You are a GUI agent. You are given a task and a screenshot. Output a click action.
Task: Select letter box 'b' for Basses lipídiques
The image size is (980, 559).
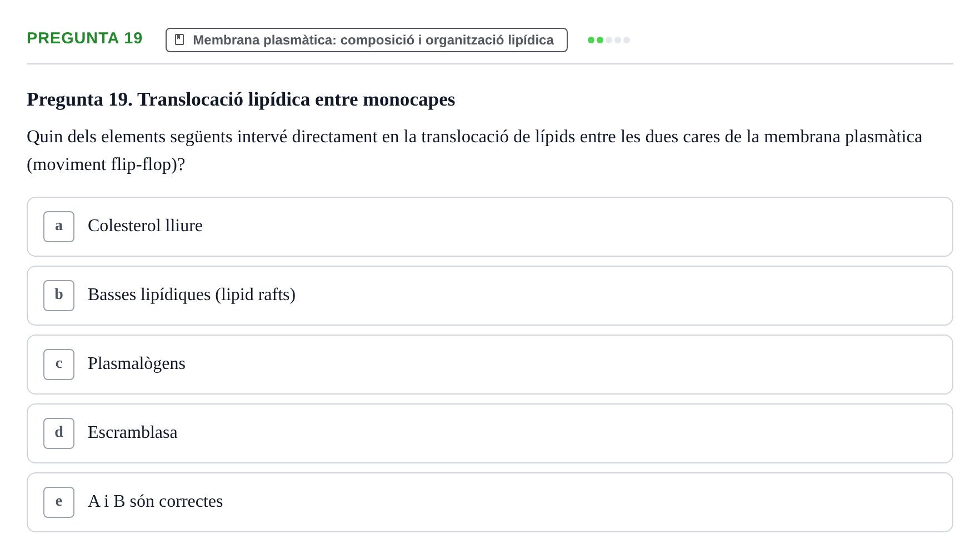pos(59,296)
